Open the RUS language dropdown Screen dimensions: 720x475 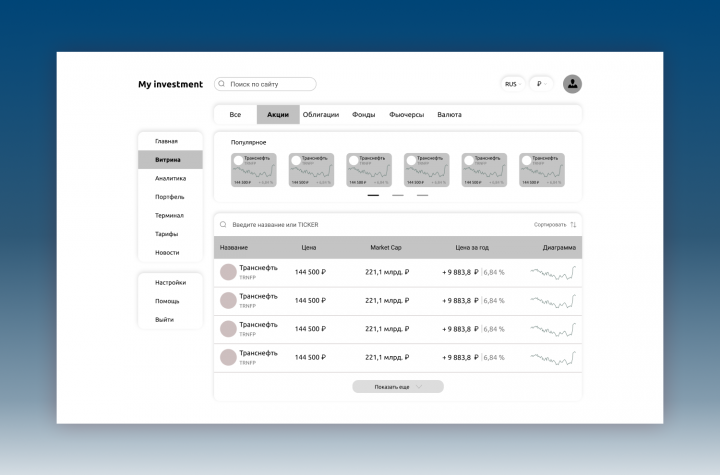tap(512, 84)
